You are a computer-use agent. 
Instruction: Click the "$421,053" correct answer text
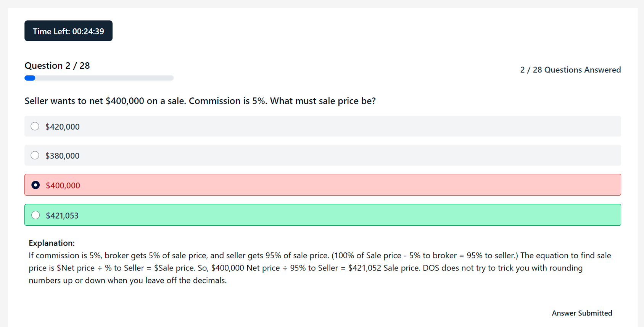coord(62,215)
